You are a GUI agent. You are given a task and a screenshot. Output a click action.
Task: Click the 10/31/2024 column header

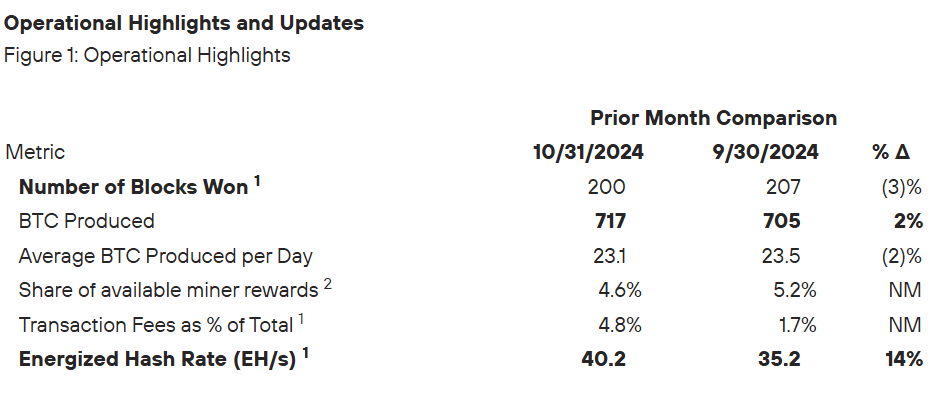click(x=588, y=152)
